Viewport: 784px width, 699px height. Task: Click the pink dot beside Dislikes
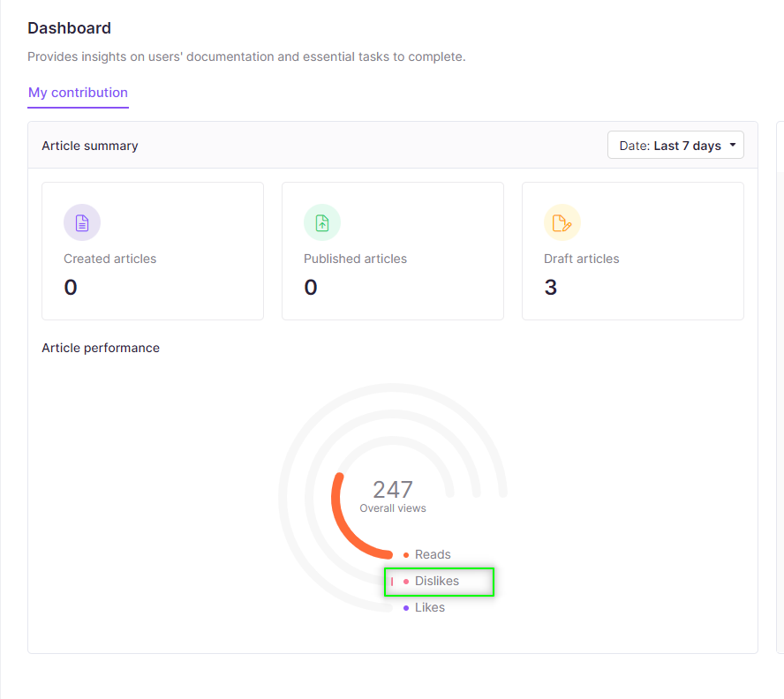coord(406,582)
